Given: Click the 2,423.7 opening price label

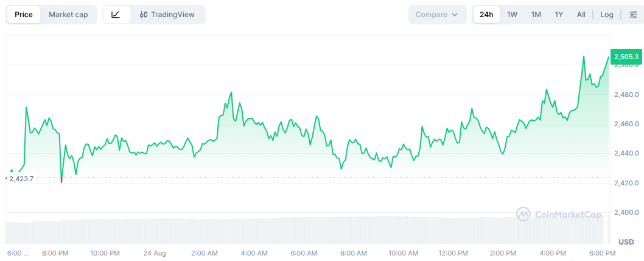Looking at the screenshot, I should [x=21, y=179].
